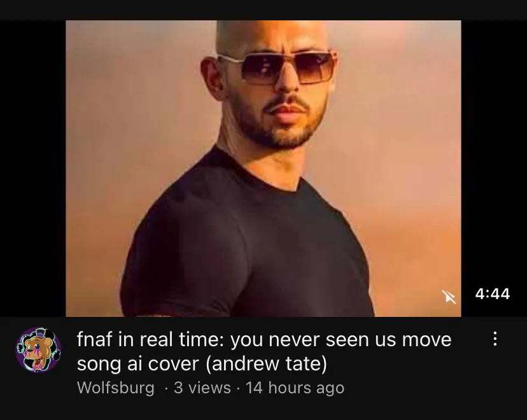Click the left black letterbox of the thumbnail
Screen dimensions: 527x420
coord(33,169)
